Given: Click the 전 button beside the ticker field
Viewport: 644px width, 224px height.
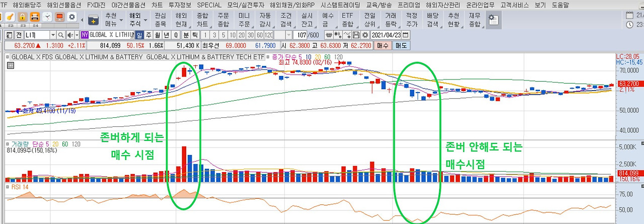Looking at the screenshot, I should click(x=18, y=35).
